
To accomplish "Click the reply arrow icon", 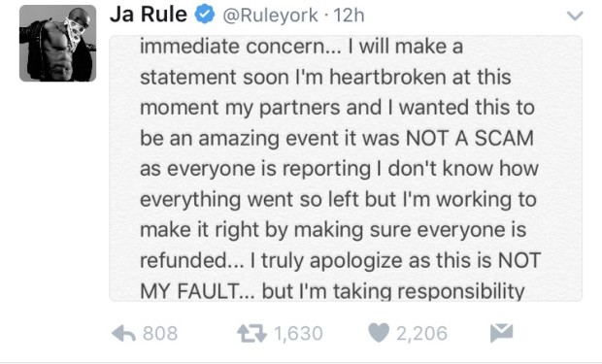I will [x=123, y=333].
